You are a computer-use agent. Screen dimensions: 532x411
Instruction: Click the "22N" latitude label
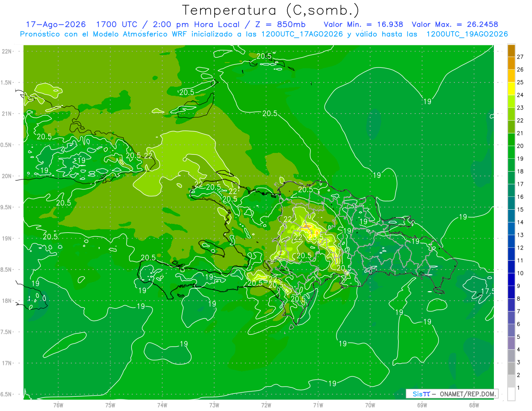click(x=7, y=51)
